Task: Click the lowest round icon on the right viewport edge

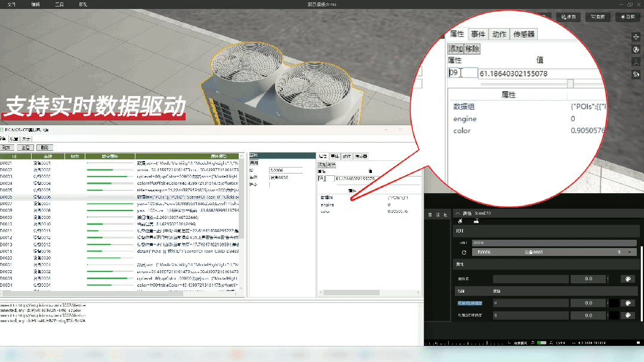Action: [636, 75]
